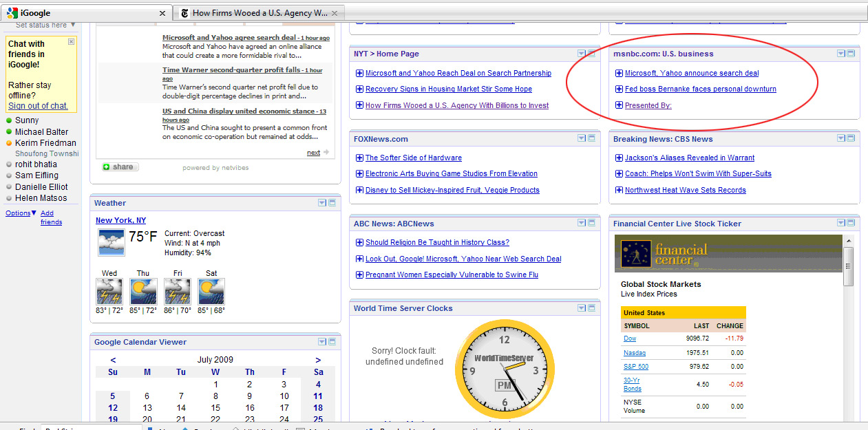Click the share button under the news feed
This screenshot has height=430, width=868.
[x=120, y=167]
